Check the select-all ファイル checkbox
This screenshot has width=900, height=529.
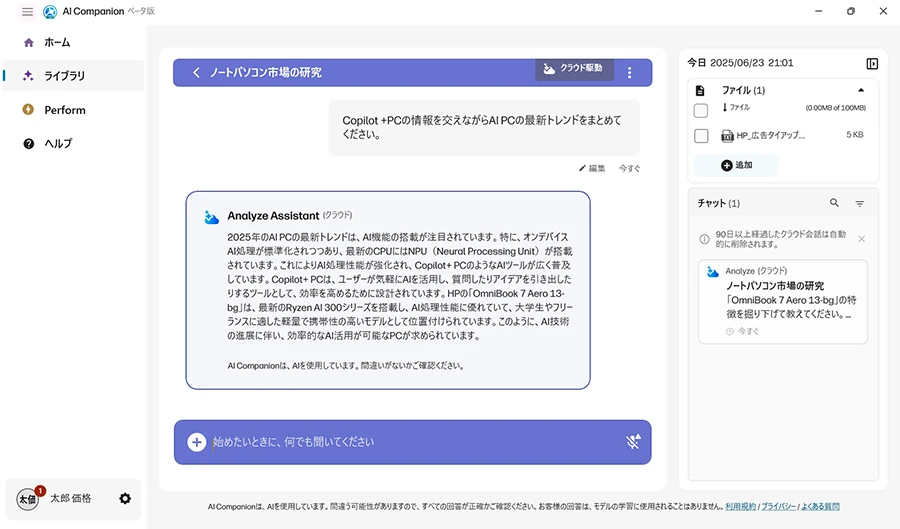701,110
